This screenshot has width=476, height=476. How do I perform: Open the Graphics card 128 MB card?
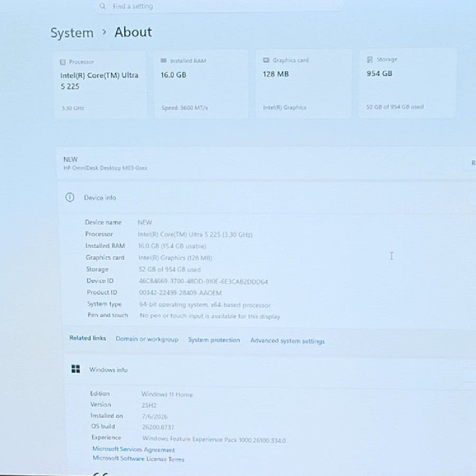pyautogui.click(x=304, y=83)
